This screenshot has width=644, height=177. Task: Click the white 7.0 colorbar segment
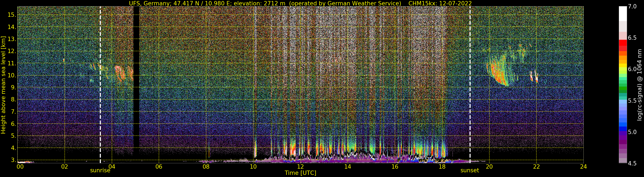point(623,14)
